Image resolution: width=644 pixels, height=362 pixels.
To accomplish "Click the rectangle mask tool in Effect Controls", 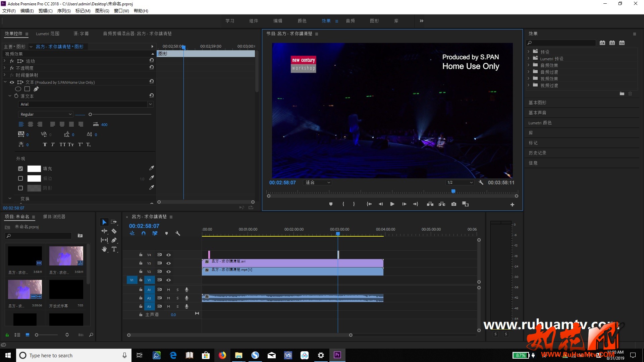I will coord(27,89).
